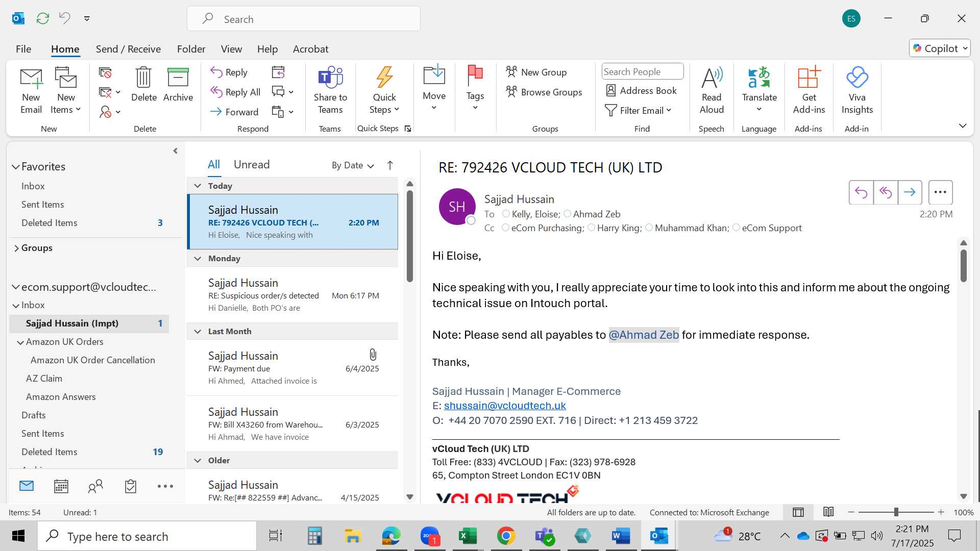980x551 pixels.
Task: Open the People view icon
Action: (95, 486)
